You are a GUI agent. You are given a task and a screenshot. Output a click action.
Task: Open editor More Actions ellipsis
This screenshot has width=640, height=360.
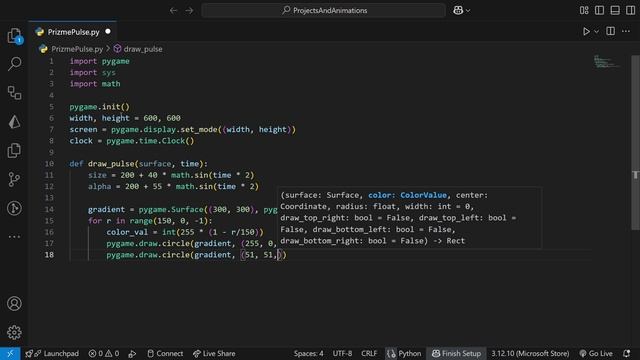[626, 31]
